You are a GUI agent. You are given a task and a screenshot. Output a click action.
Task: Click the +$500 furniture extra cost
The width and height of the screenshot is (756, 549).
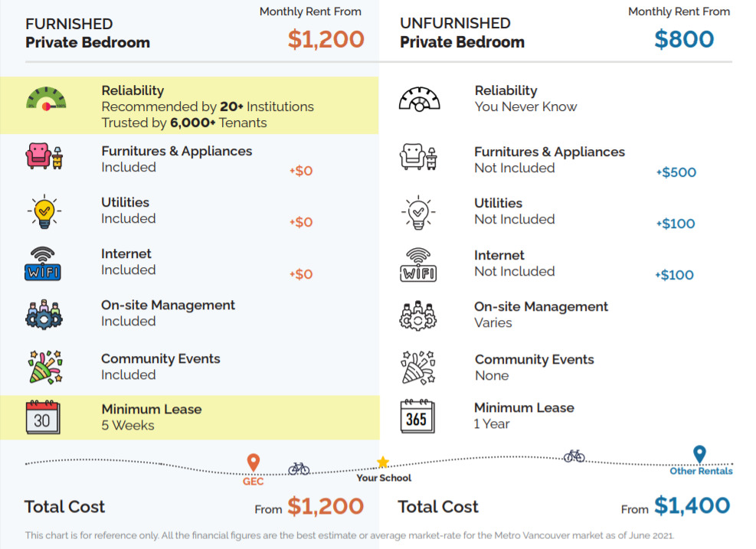676,172
